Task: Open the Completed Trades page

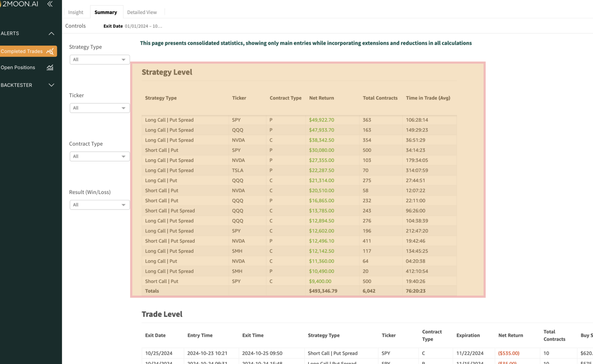Action: point(22,52)
